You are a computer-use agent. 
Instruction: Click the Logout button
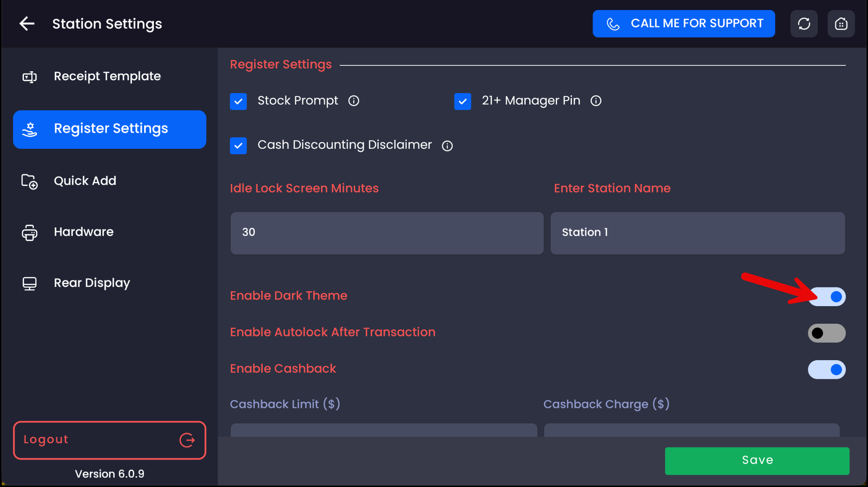pos(109,440)
